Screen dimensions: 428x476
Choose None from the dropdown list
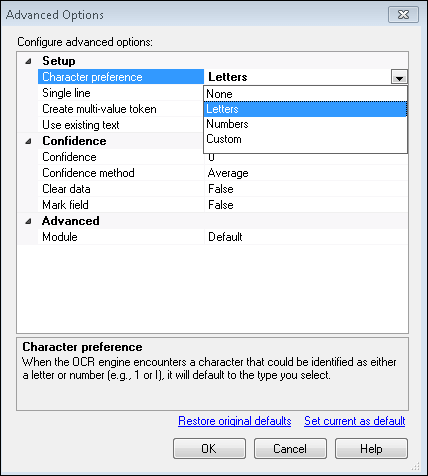305,94
